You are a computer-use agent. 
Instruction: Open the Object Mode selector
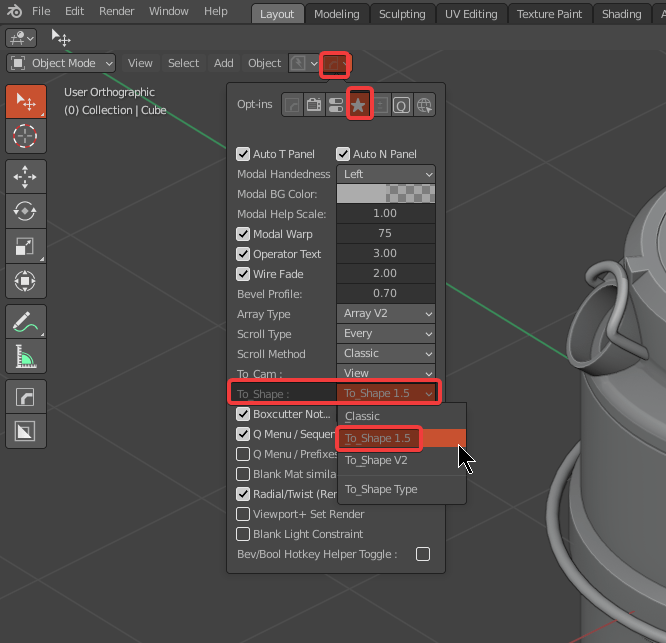[62, 63]
